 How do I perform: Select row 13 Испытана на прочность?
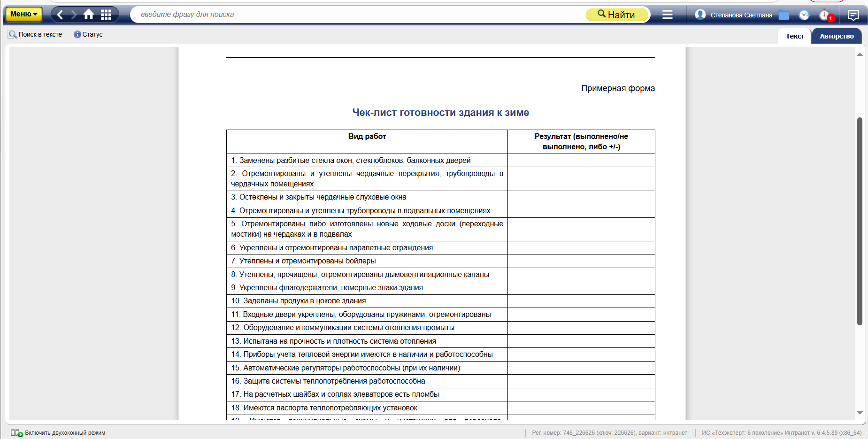(367, 341)
